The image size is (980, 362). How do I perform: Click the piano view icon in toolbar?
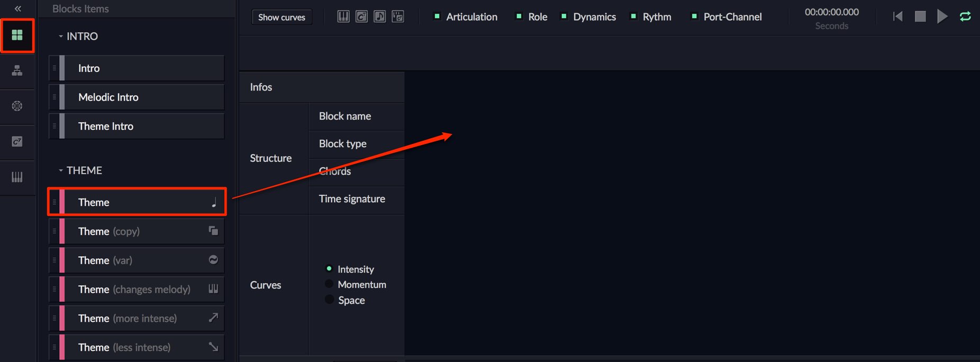343,16
